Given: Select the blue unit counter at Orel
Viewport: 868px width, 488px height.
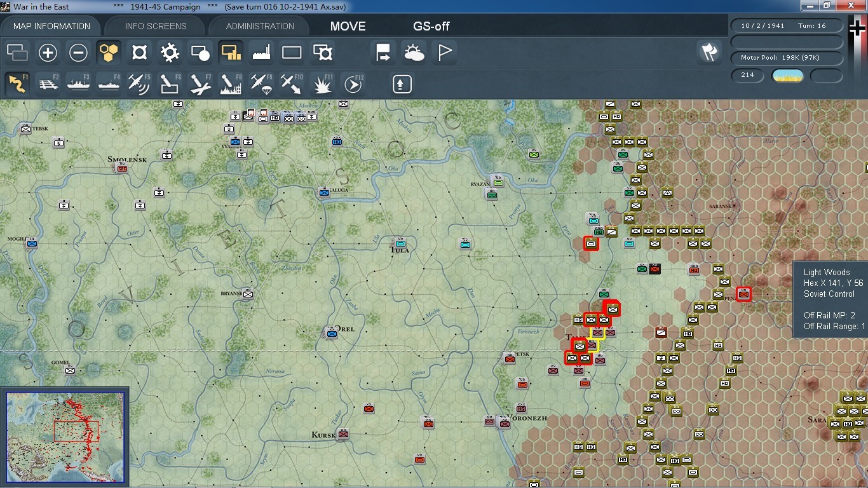Looking at the screenshot, I should pyautogui.click(x=331, y=332).
